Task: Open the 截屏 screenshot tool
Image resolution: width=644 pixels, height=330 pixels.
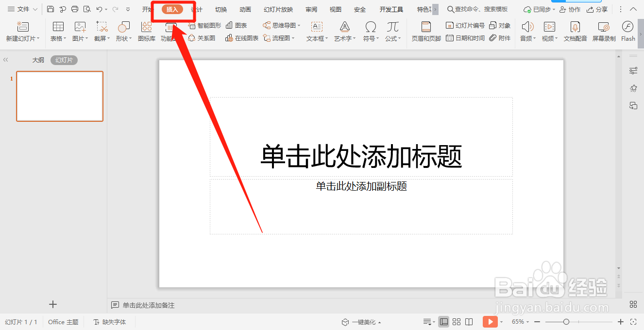Action: (x=101, y=32)
